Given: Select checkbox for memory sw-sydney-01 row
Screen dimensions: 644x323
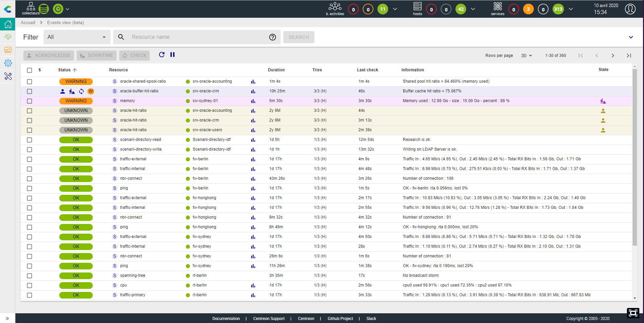Looking at the screenshot, I should [29, 101].
